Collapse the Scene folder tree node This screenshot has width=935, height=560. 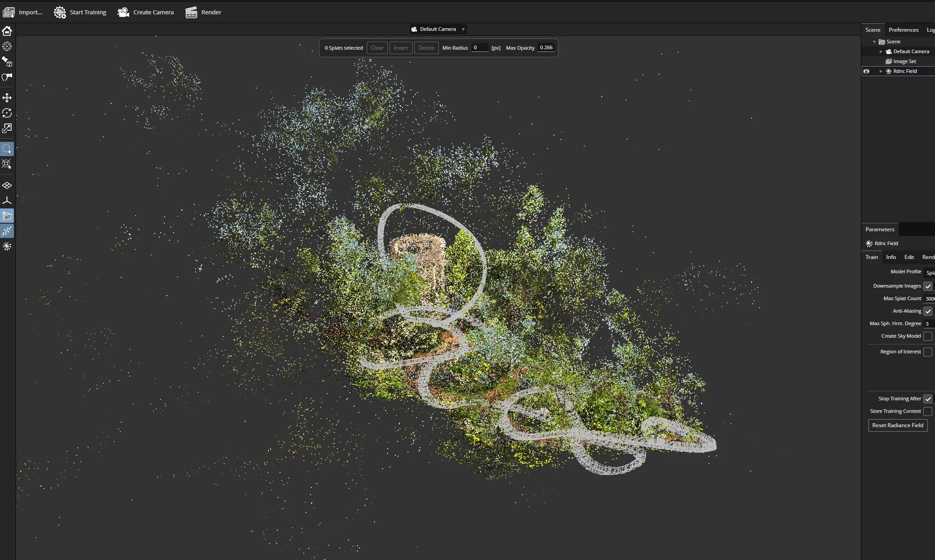pos(874,42)
